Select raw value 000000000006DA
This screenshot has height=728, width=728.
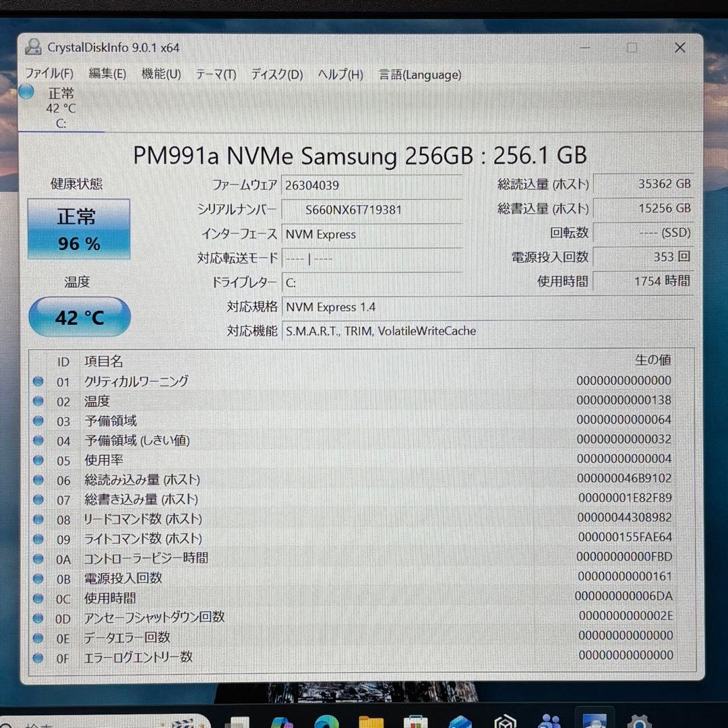[x=624, y=596]
